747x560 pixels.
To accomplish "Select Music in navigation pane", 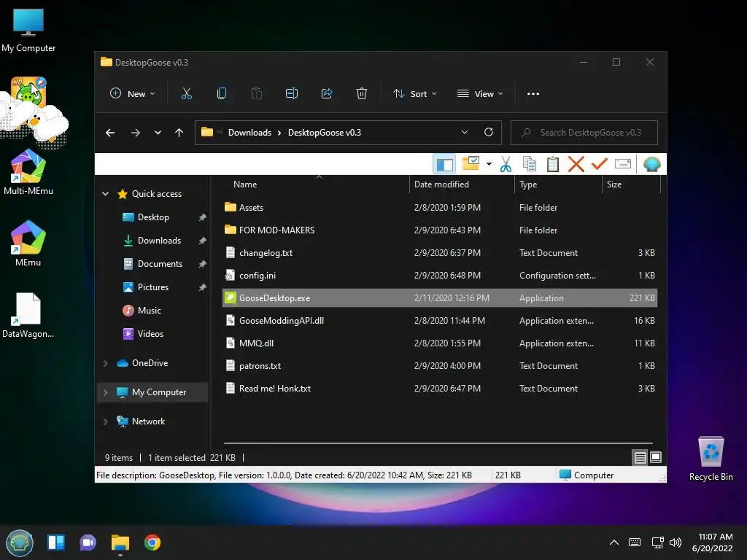I will tap(149, 311).
